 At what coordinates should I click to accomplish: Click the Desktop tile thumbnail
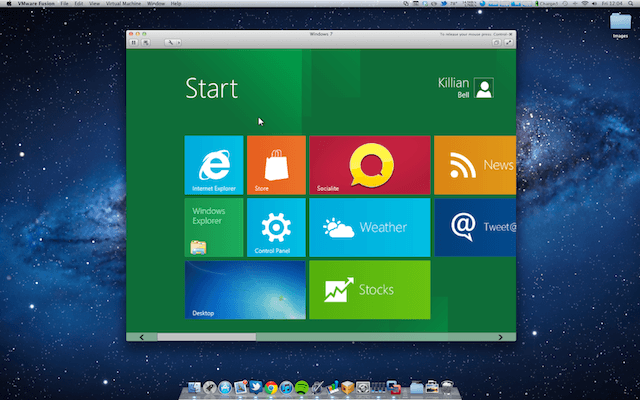point(245,290)
